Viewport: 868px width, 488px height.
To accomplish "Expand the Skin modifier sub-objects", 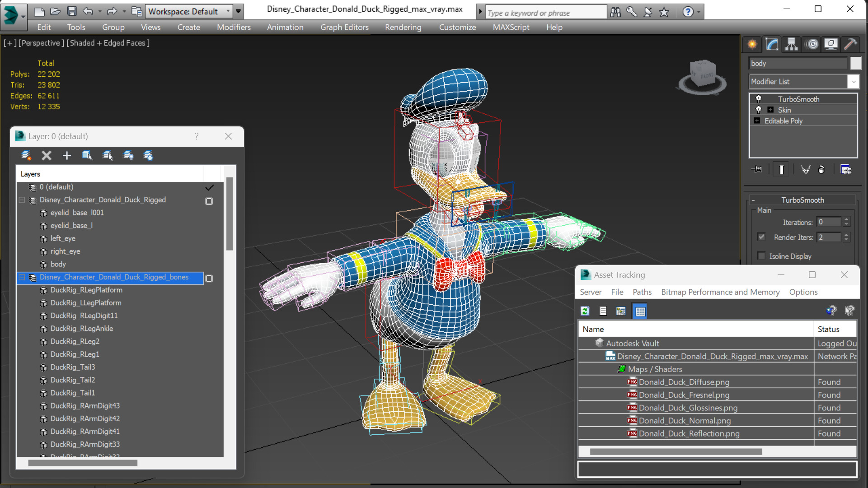I will (x=771, y=110).
